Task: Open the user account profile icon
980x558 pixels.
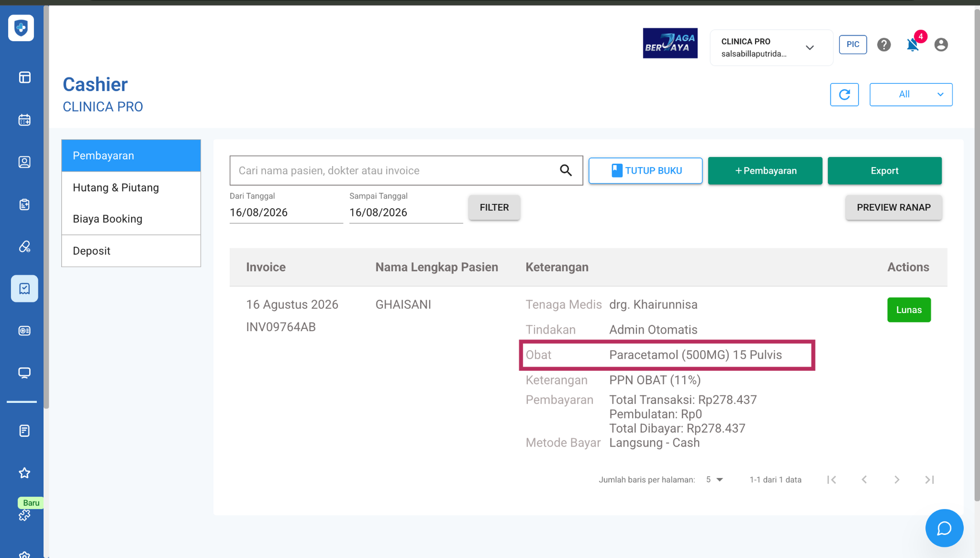Action: [941, 45]
